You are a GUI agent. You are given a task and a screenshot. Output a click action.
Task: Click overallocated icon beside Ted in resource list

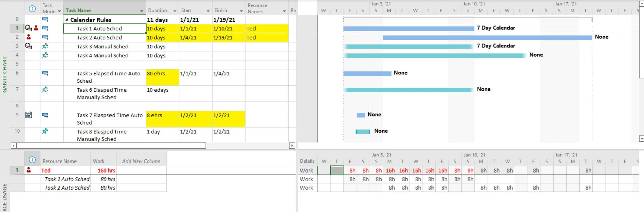tap(29, 170)
